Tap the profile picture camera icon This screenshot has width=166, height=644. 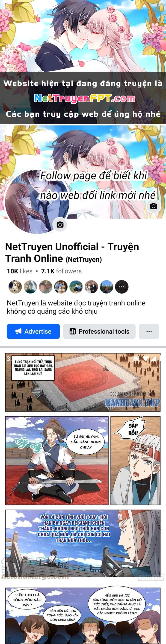[60, 224]
